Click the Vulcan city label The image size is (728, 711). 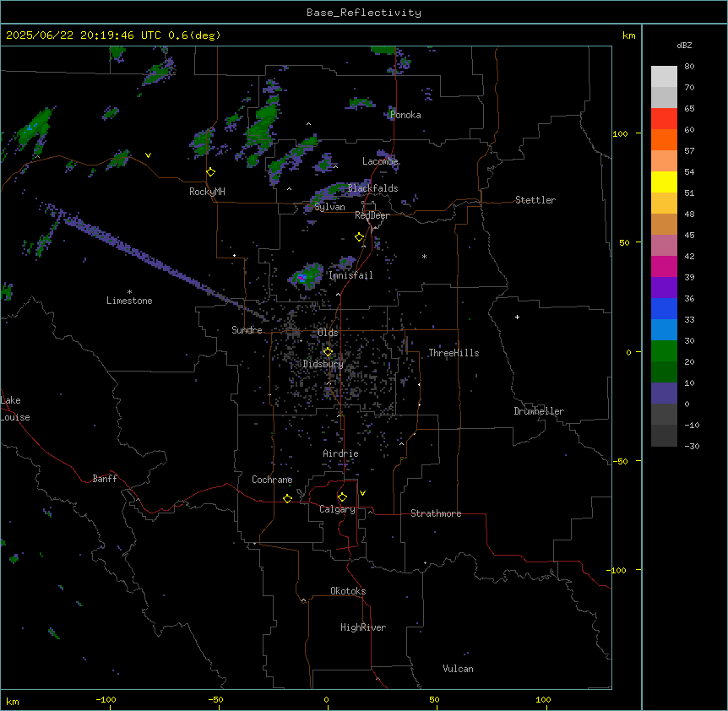pyautogui.click(x=458, y=669)
